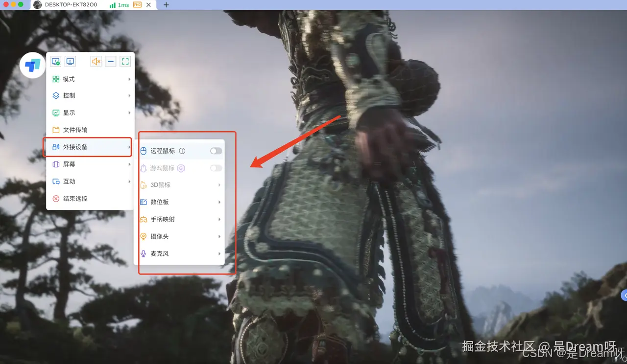
Task: Expand the 手柄映射 submenu arrow
Action: (219, 220)
